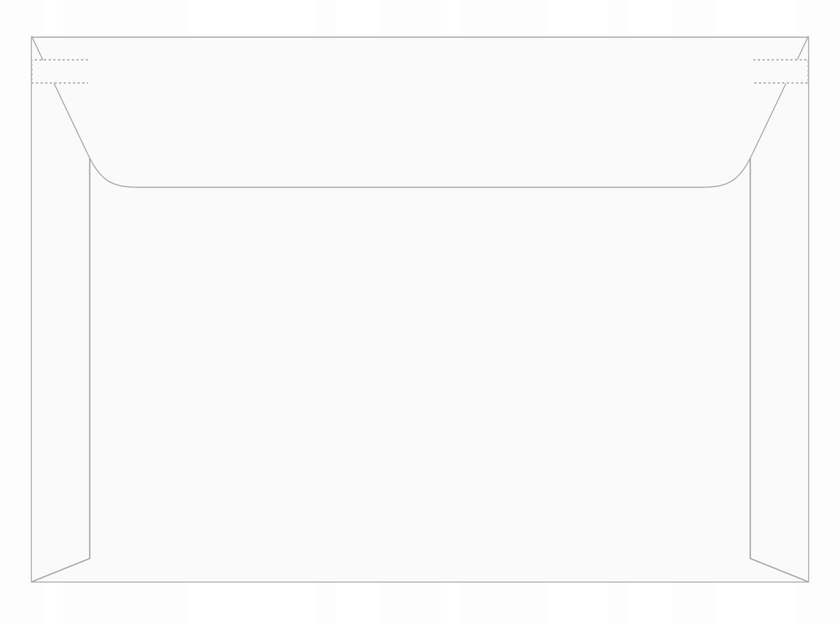The width and height of the screenshot is (840, 624).
Task: Click the envelope's bottom border line
Action: tap(420, 581)
